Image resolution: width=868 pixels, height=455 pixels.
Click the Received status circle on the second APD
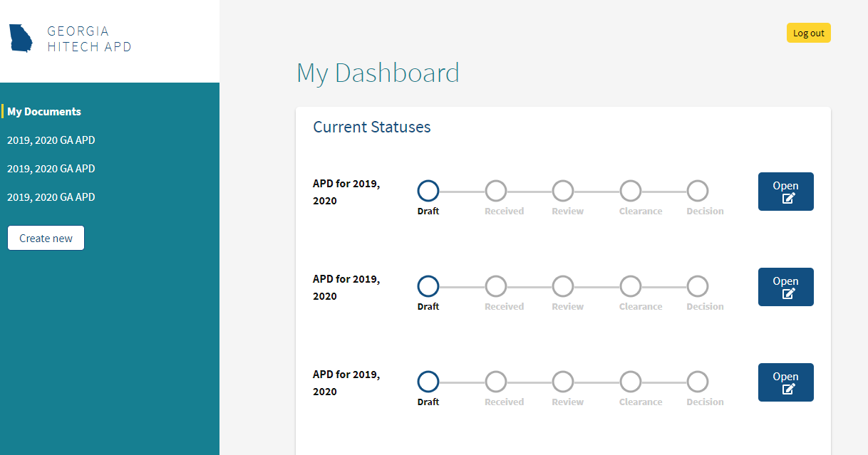coord(496,286)
